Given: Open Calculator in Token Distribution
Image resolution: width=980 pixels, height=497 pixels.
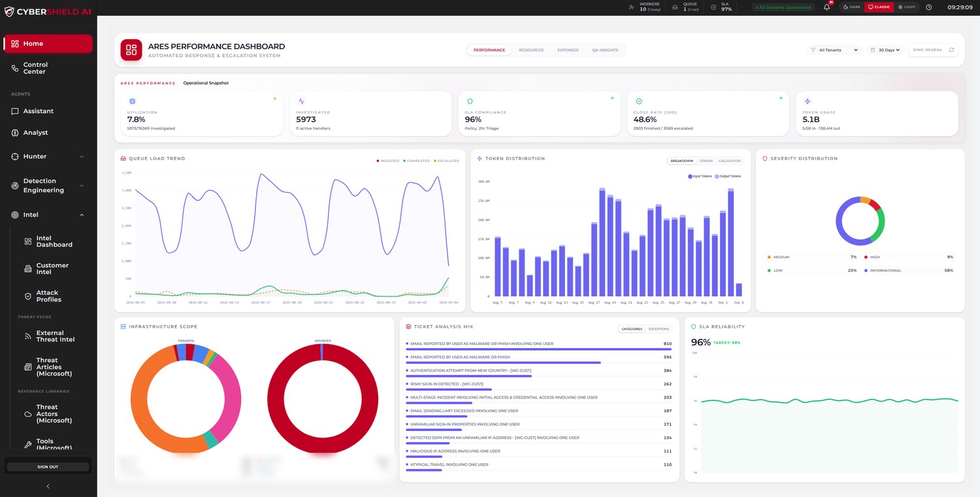Looking at the screenshot, I should pos(729,161).
